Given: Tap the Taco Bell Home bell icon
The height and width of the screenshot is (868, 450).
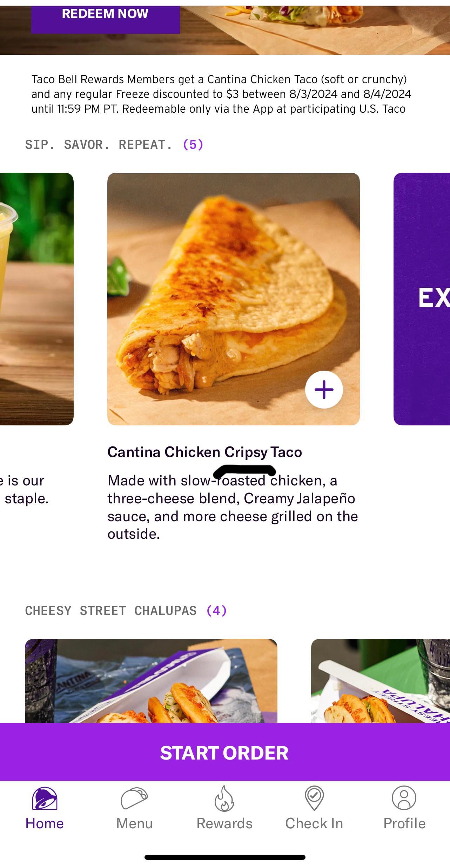Looking at the screenshot, I should (x=45, y=798).
